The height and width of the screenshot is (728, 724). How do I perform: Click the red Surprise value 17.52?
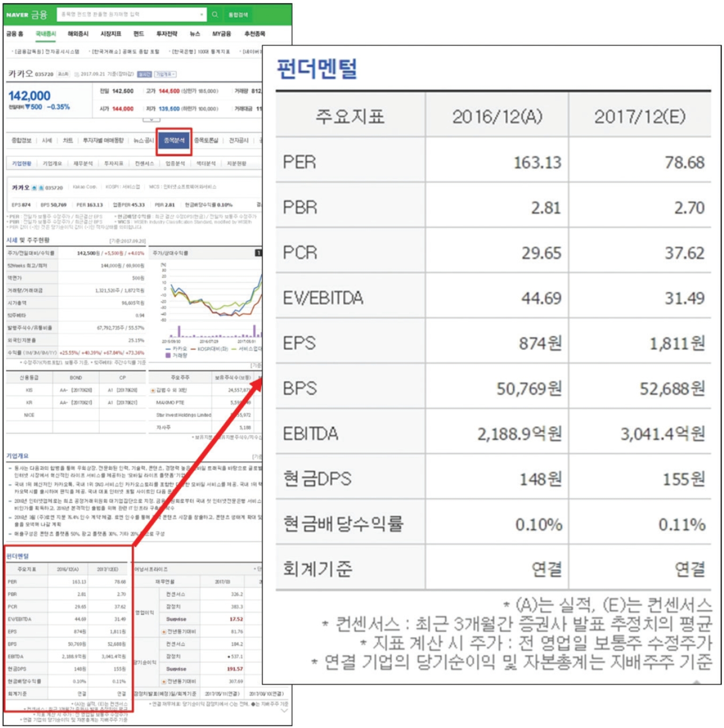pyautogui.click(x=236, y=619)
